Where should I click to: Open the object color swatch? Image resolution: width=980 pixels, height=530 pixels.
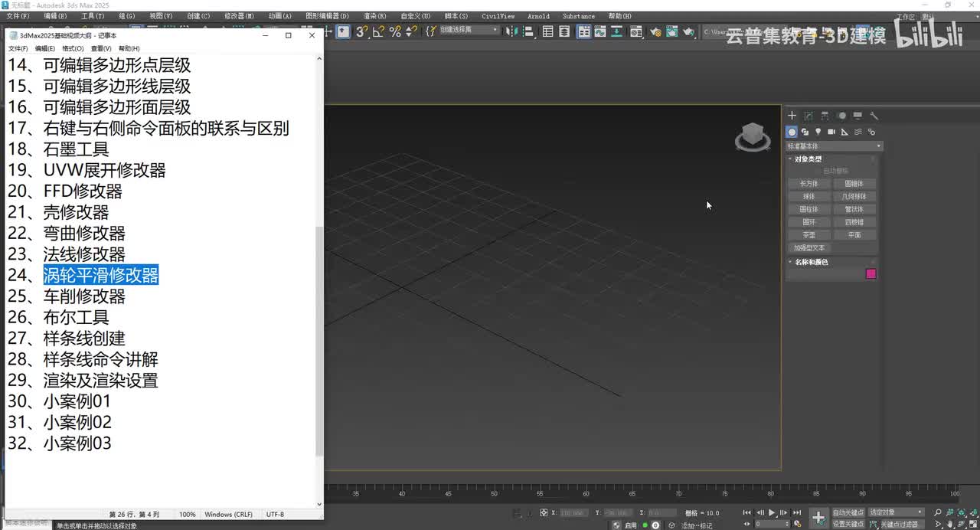[x=871, y=274]
